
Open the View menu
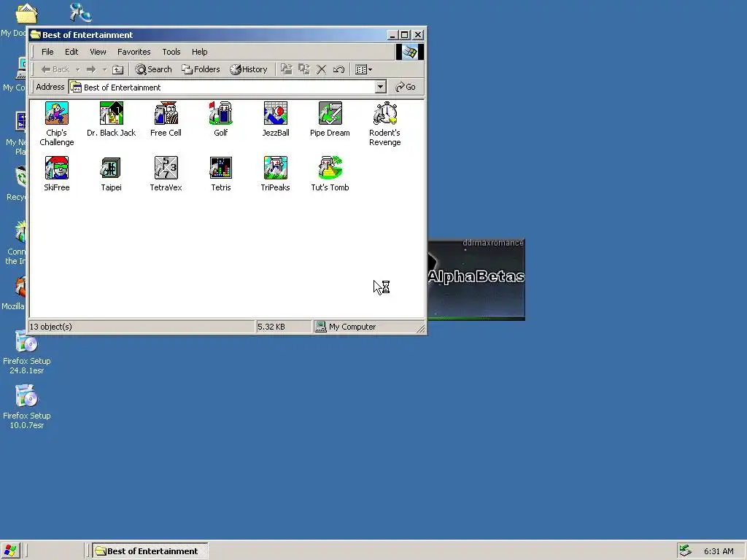[x=98, y=52]
